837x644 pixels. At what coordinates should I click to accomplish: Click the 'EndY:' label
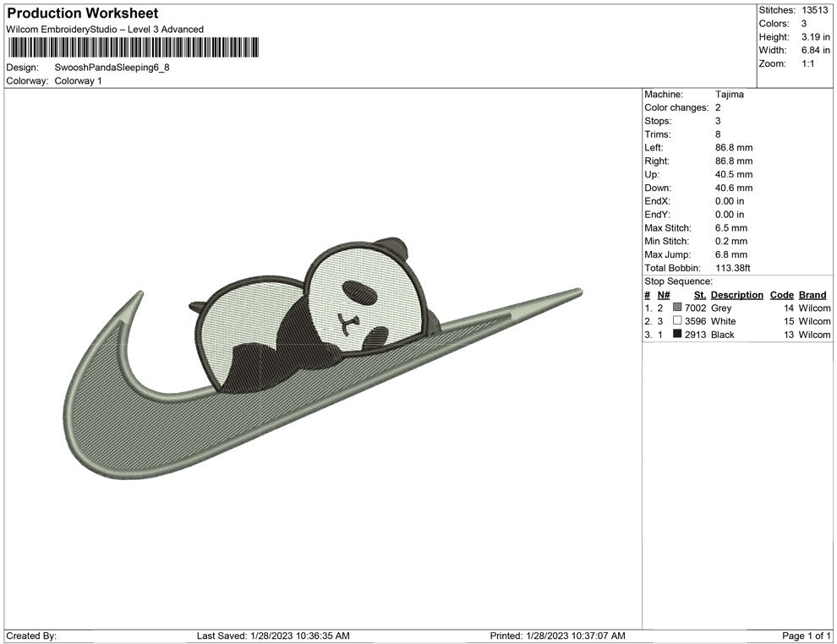coord(657,215)
